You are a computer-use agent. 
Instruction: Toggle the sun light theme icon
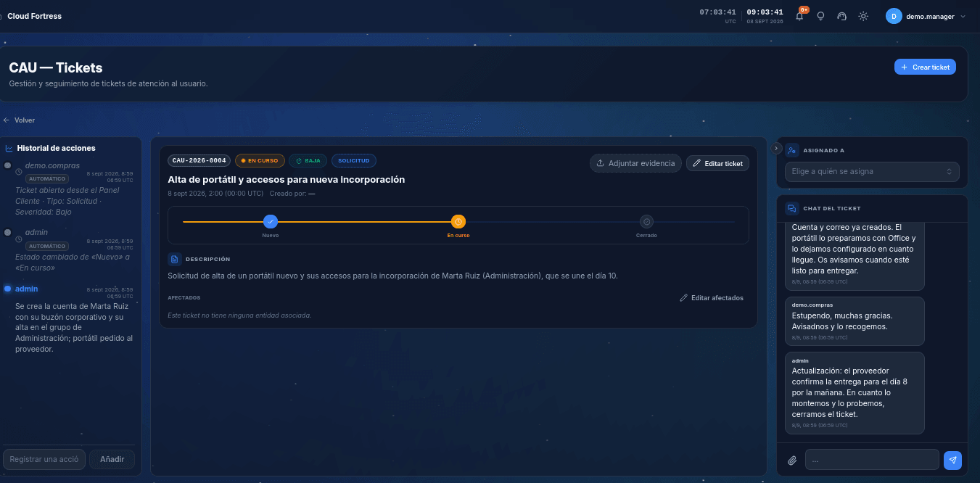863,16
